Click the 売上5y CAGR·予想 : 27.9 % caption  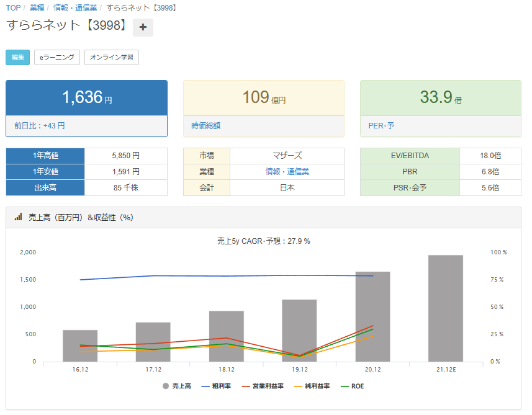264,241
